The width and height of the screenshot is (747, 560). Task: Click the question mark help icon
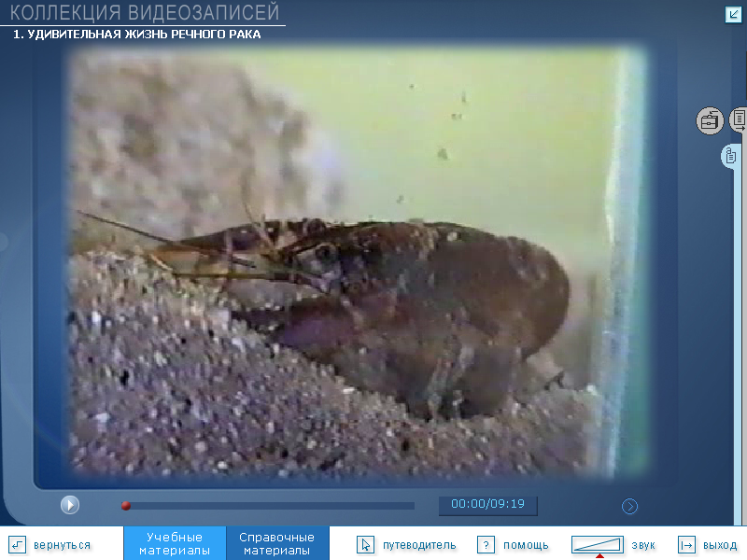coord(486,545)
